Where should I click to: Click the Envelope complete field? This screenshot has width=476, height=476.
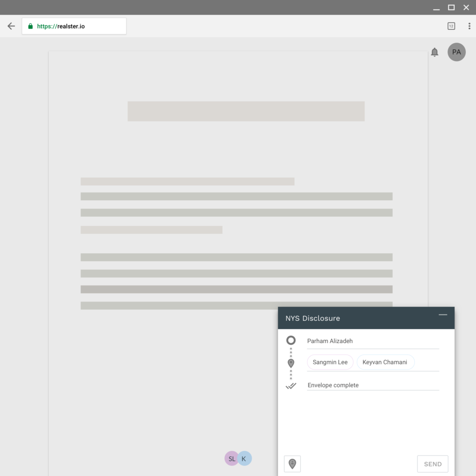point(372,385)
